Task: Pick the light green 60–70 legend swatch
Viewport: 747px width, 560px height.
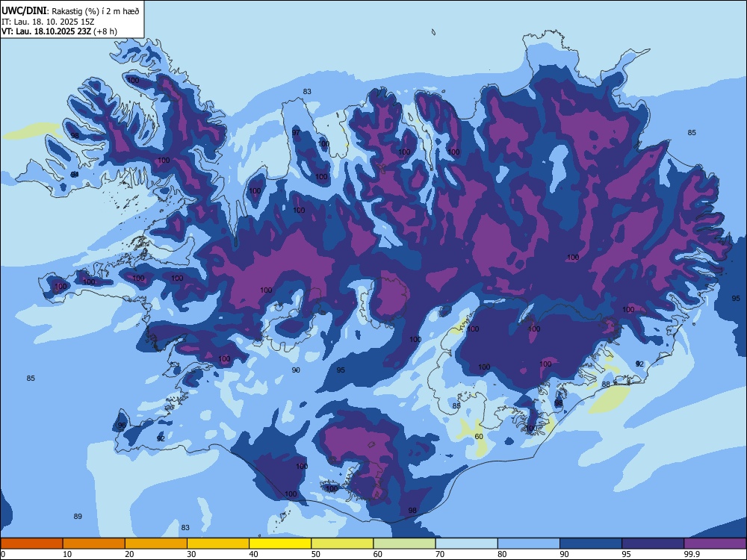Action: pyautogui.click(x=404, y=544)
